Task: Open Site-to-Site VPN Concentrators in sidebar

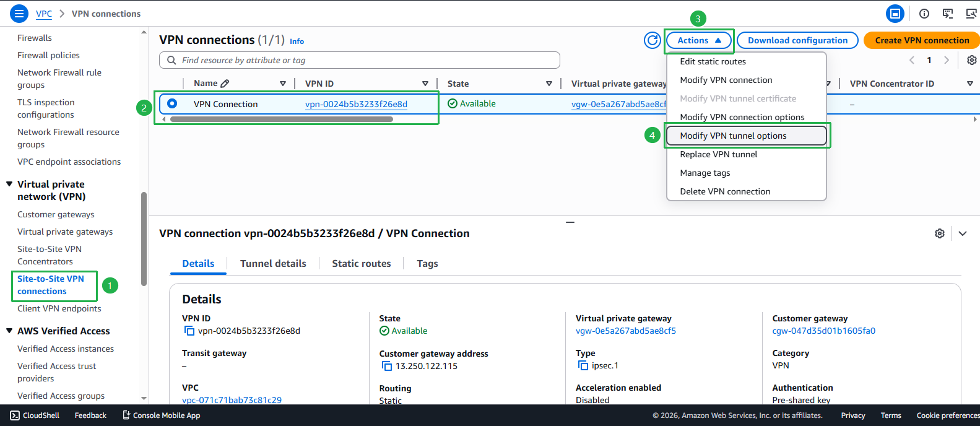Action: tap(50, 255)
